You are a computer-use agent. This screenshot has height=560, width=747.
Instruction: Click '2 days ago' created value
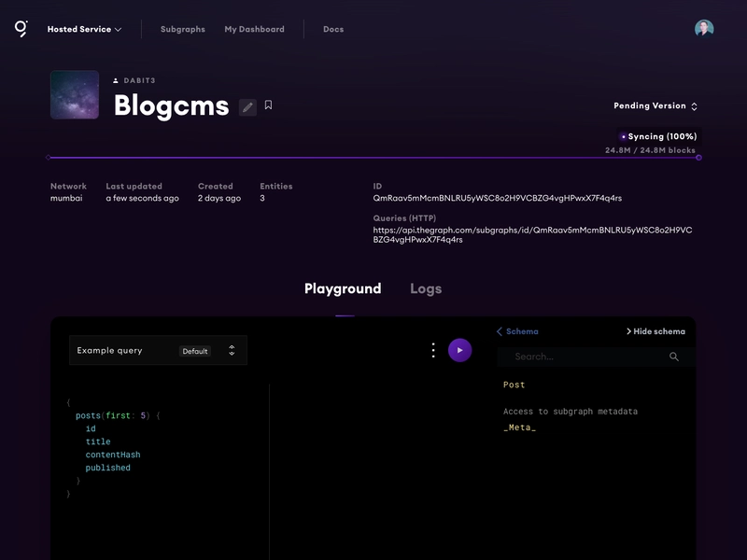tap(219, 198)
